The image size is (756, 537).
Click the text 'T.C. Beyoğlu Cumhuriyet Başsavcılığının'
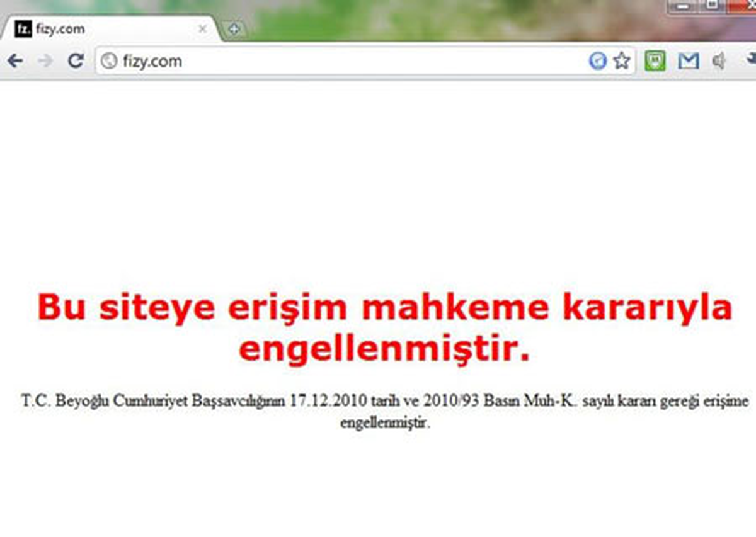pos(154,401)
